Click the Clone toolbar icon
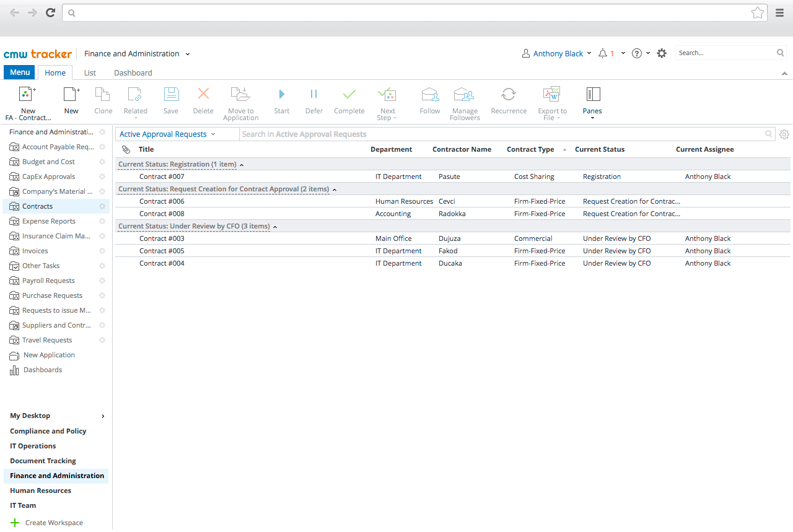Viewport: 793px width, 532px height. click(103, 94)
